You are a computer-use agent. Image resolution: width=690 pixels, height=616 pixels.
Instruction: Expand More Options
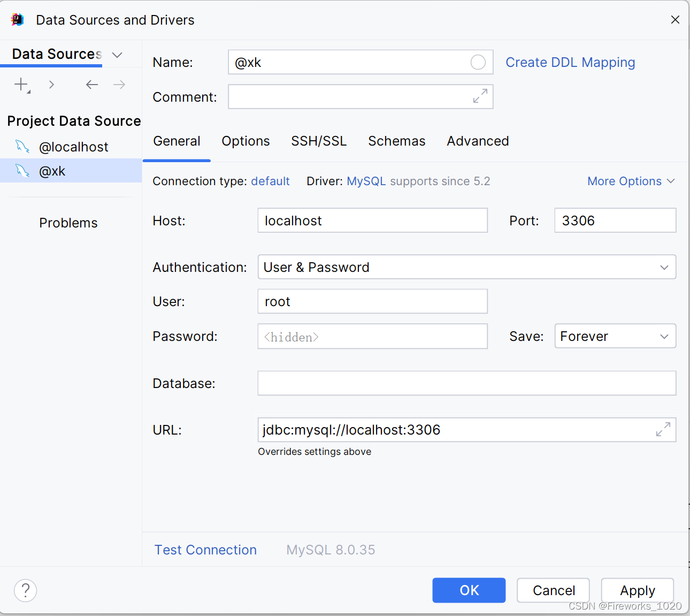click(x=631, y=181)
